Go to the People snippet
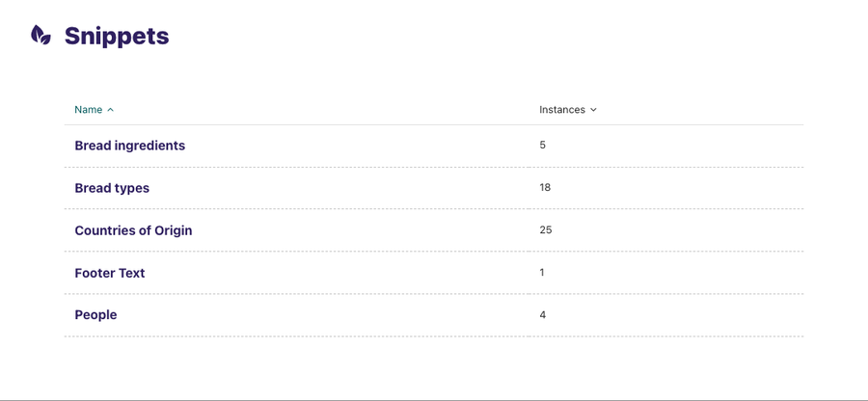 click(x=95, y=315)
